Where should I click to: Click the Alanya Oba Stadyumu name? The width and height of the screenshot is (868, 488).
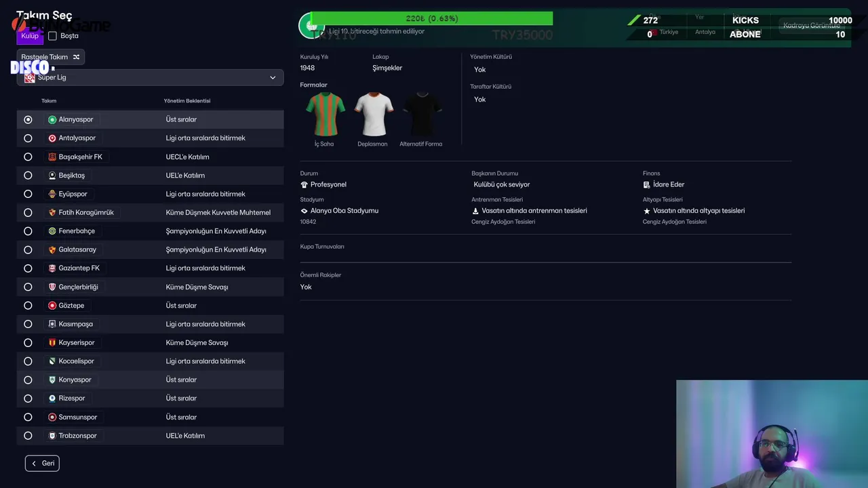click(x=344, y=211)
